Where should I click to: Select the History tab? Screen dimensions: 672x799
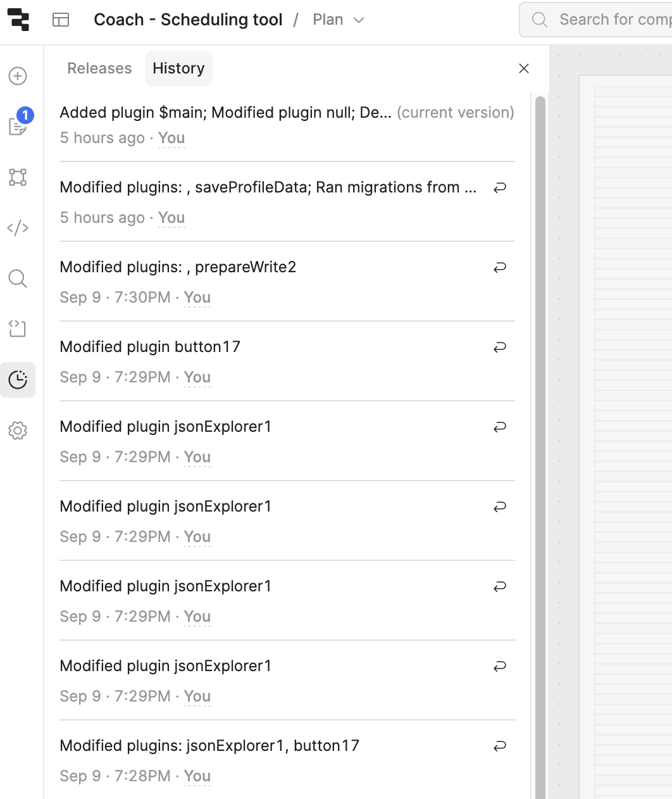[178, 68]
